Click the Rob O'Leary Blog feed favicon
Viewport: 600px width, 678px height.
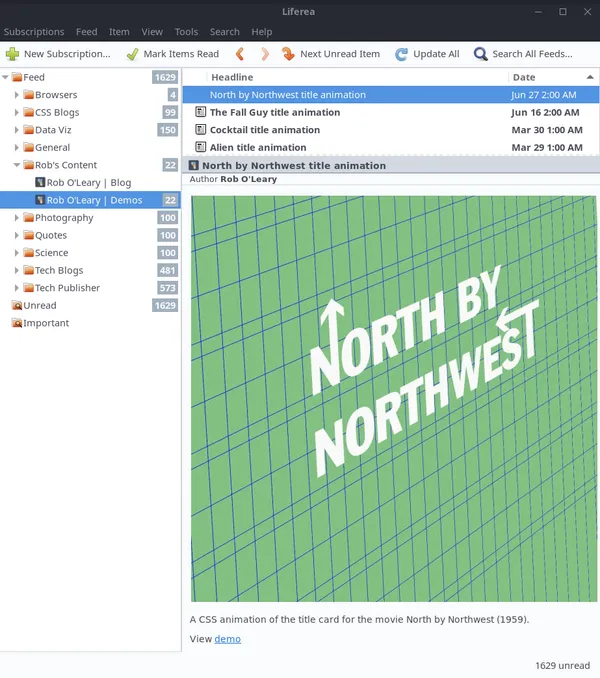(40, 182)
